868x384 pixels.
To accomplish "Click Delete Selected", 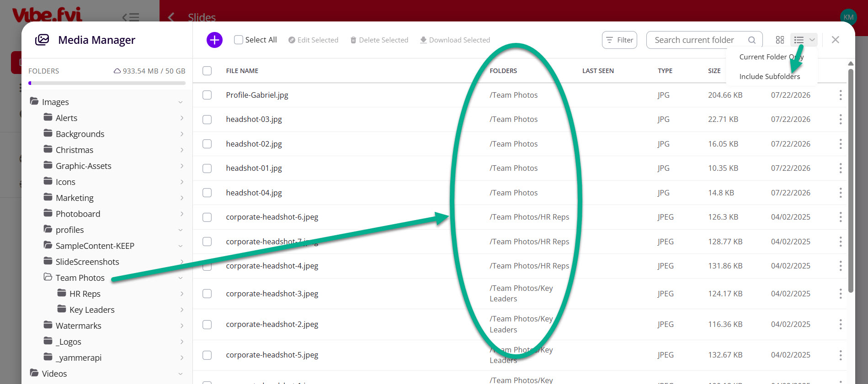I will coord(379,40).
